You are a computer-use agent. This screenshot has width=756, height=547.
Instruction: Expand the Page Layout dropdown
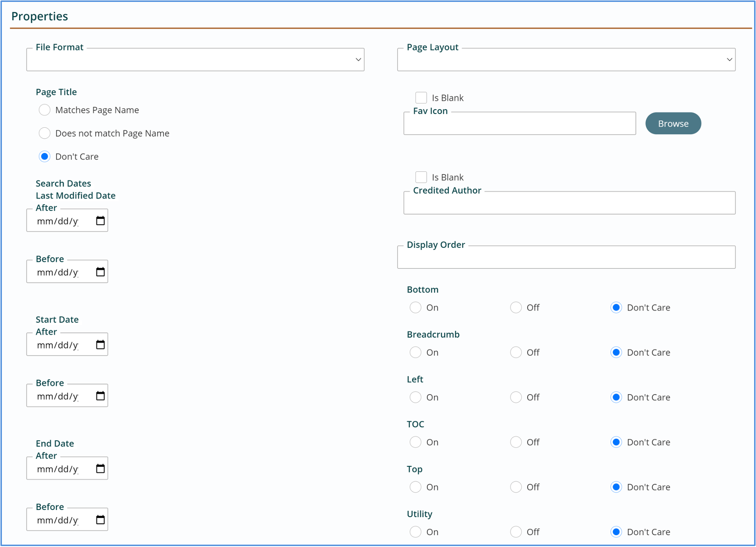pyautogui.click(x=566, y=60)
